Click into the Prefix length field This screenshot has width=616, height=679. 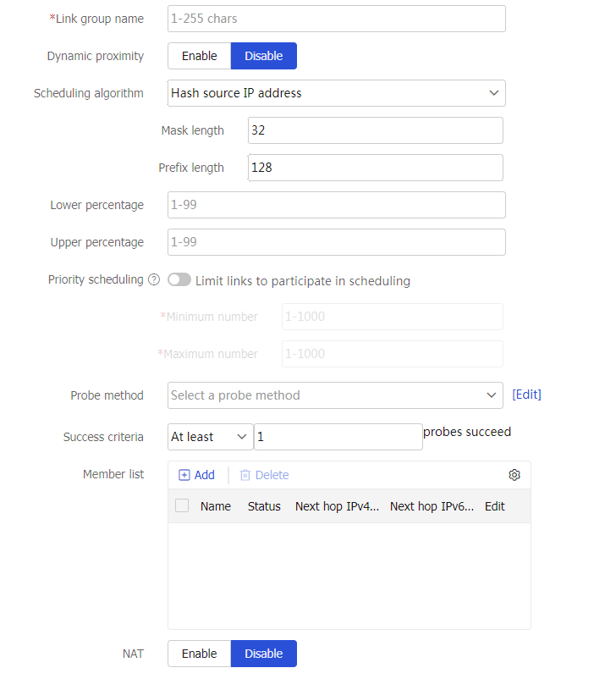pyautogui.click(x=375, y=168)
